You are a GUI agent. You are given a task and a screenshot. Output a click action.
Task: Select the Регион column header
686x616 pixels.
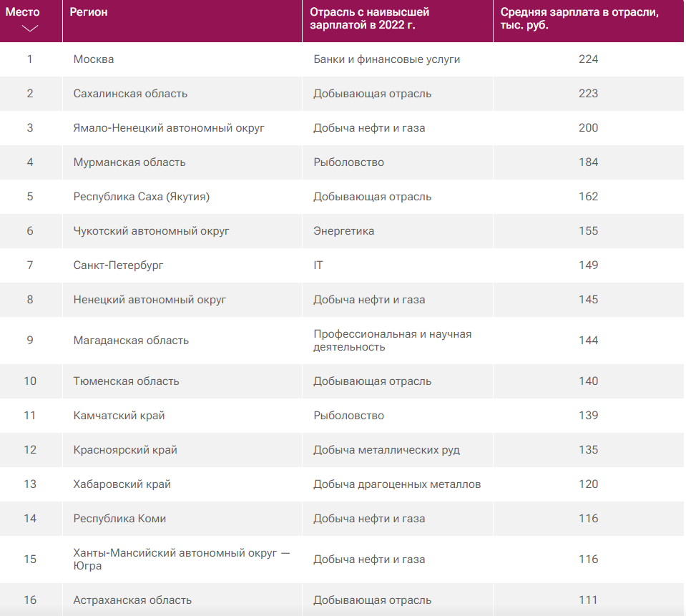pyautogui.click(x=89, y=12)
